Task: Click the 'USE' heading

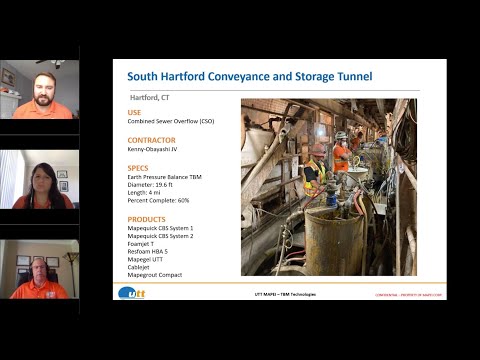Action: 134,113
